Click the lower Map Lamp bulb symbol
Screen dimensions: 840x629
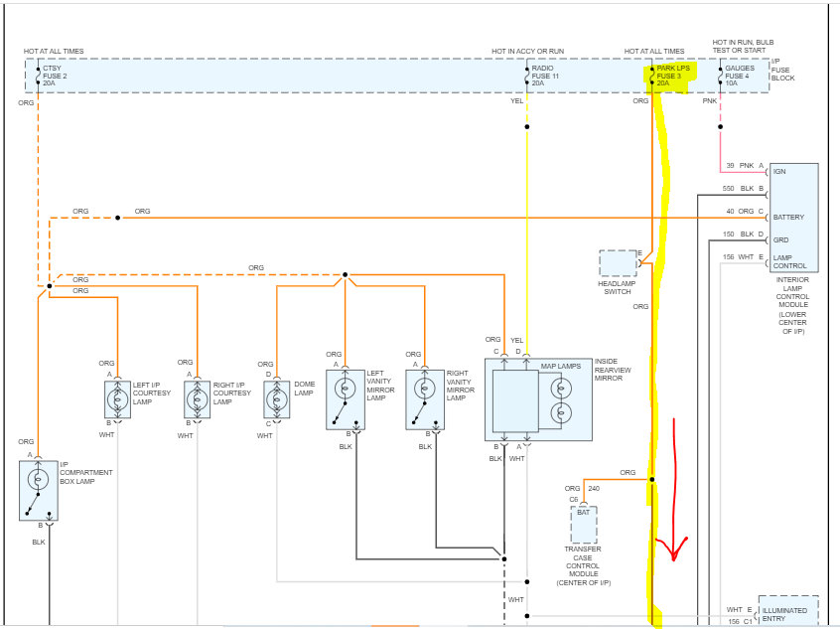(x=561, y=413)
